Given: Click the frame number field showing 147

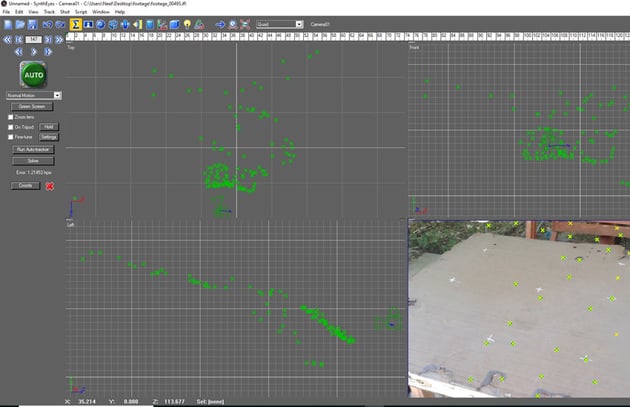Looking at the screenshot, I should pyautogui.click(x=33, y=40).
